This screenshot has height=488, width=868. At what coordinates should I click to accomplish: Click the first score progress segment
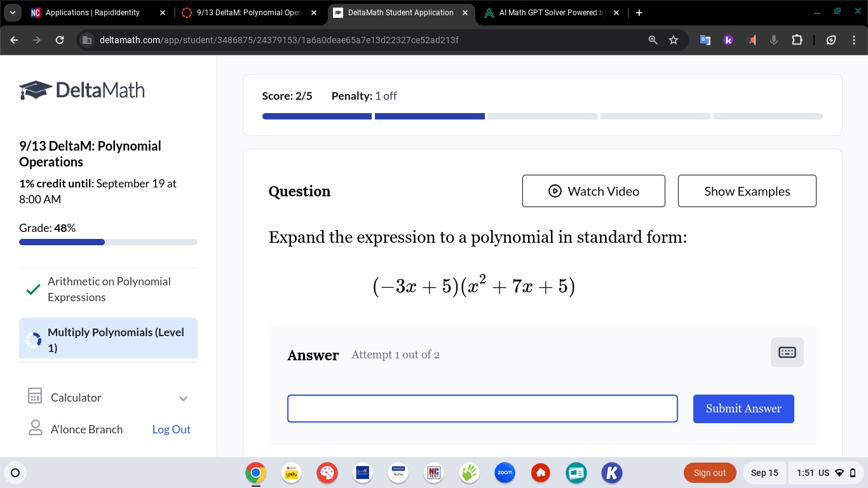[x=316, y=116]
